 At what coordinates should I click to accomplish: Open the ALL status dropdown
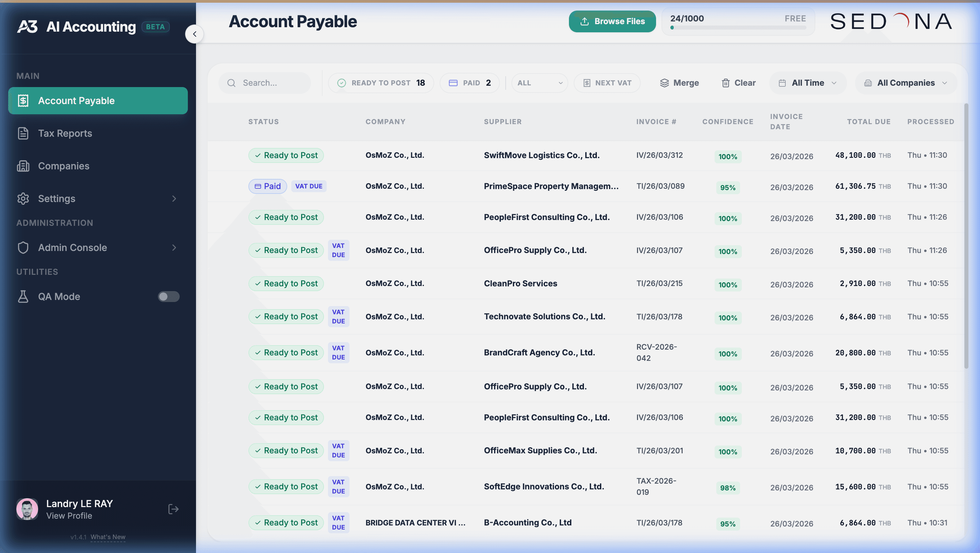[539, 83]
